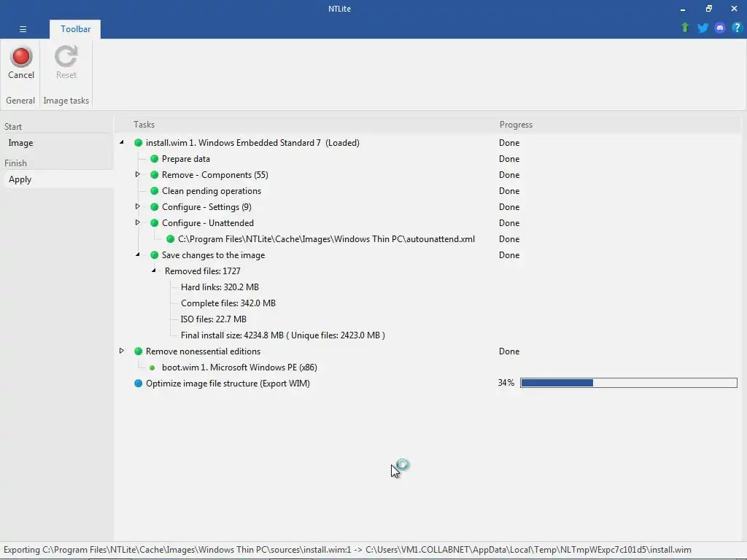Click green dot beside Configure - Settings
The image size is (747, 560).
pos(155,206)
